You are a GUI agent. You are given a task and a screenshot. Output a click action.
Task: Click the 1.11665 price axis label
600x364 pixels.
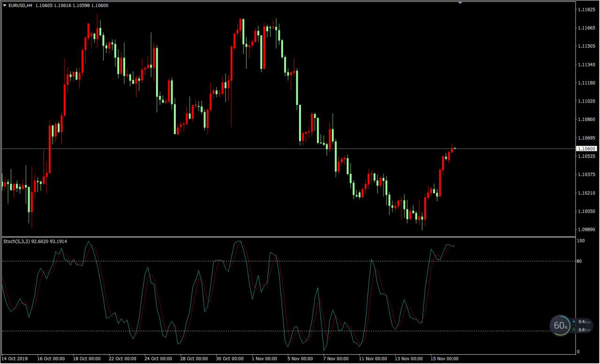[586, 28]
